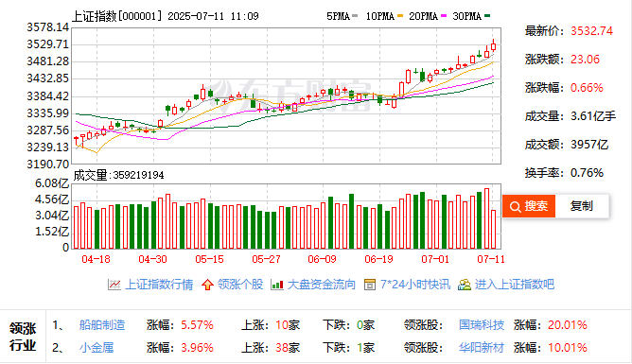Click the 07-11 date axis label
The width and height of the screenshot is (632, 364).
(491, 259)
